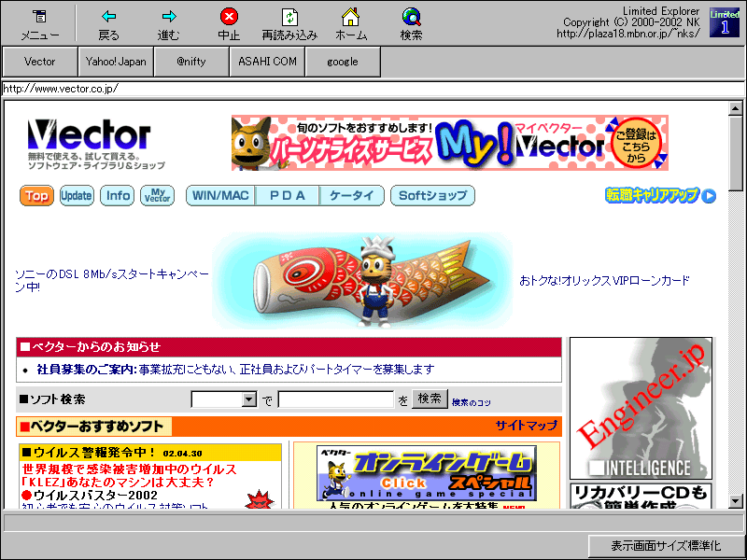Open the 転職キャリアアップ link
Image resolution: width=747 pixels, height=560 pixels.
[660, 195]
